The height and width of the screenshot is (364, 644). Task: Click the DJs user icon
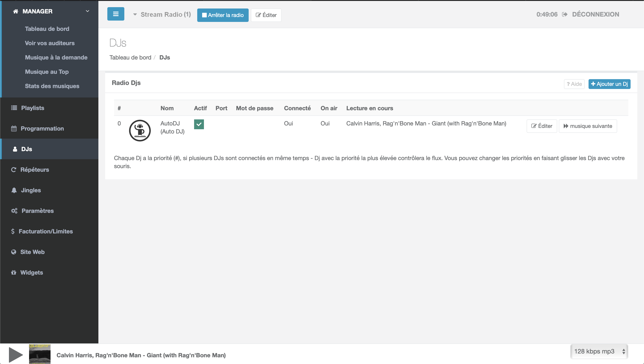pyautogui.click(x=15, y=149)
